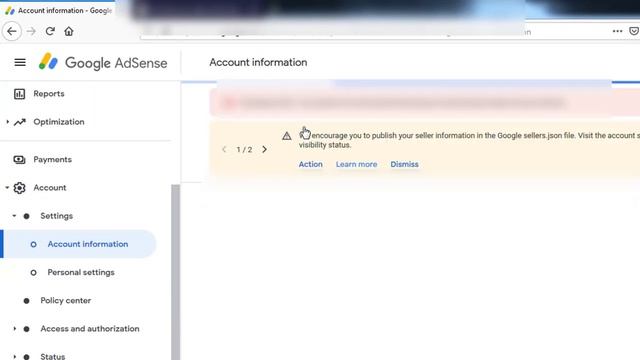This screenshot has width=640, height=360.
Task: Click the blurred red alert banner
Action: 424,103
